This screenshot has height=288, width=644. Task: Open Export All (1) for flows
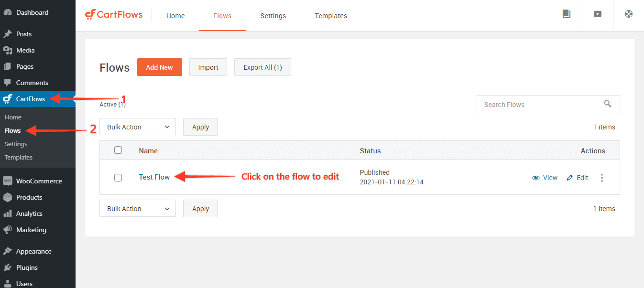(262, 67)
